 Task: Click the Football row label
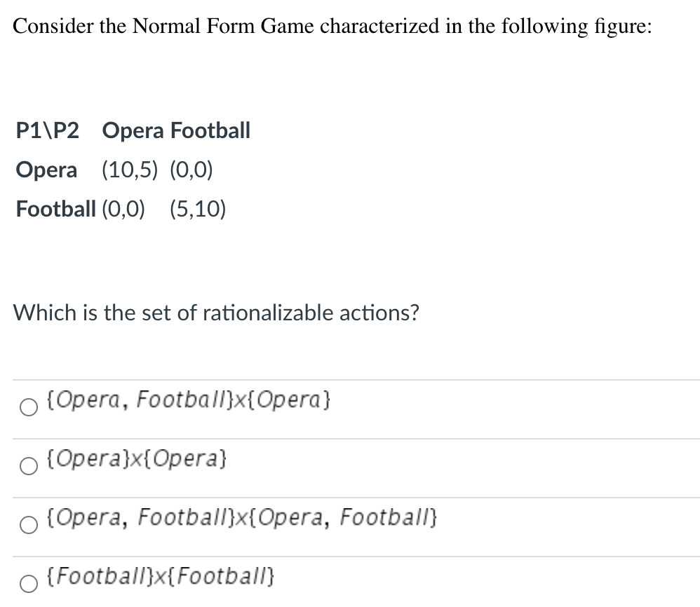click(55, 209)
